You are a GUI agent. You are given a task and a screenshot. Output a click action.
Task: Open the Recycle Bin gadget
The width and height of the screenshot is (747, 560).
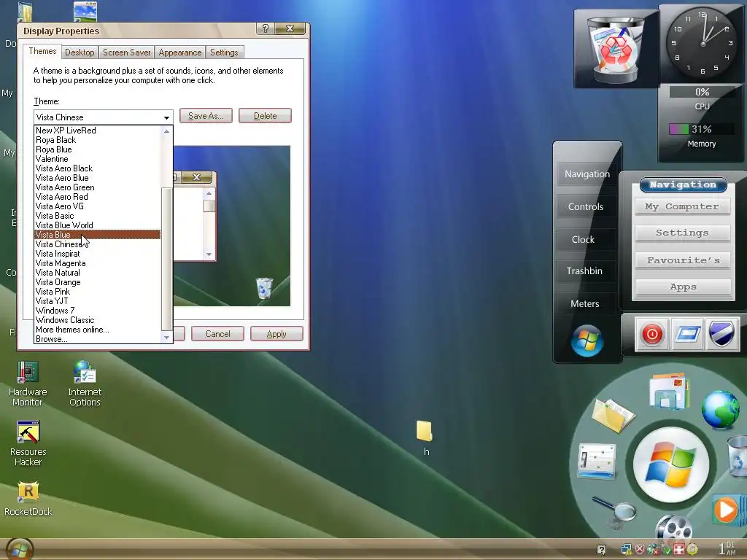(x=616, y=49)
